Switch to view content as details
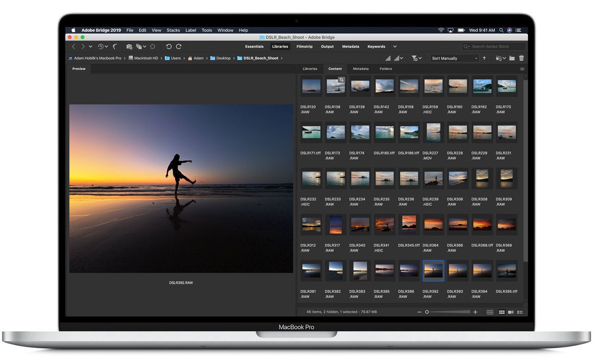 click(511, 312)
